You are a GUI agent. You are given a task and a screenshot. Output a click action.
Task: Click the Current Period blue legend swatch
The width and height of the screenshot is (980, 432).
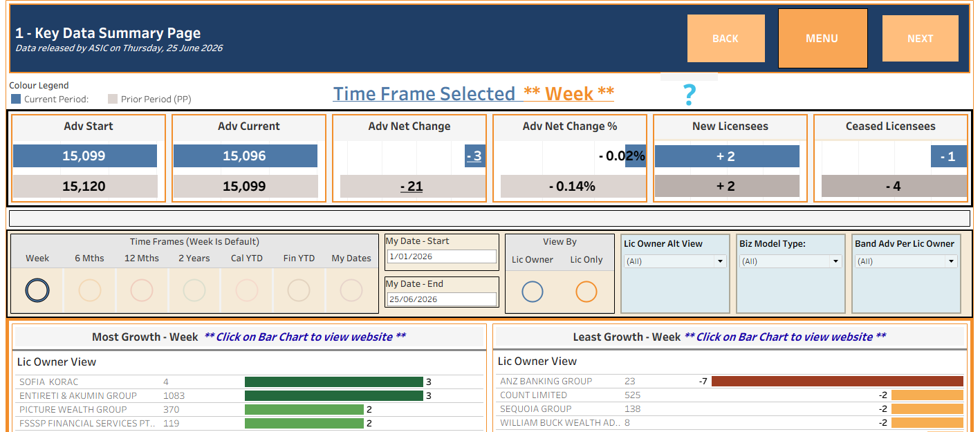pyautogui.click(x=16, y=99)
